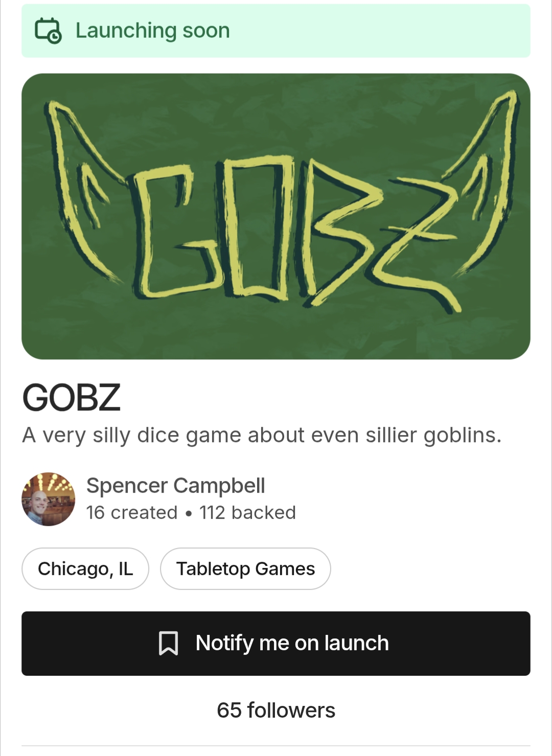Viewport: 552px width, 756px height.
Task: Select the Tabletop Games category chip
Action: 245,568
